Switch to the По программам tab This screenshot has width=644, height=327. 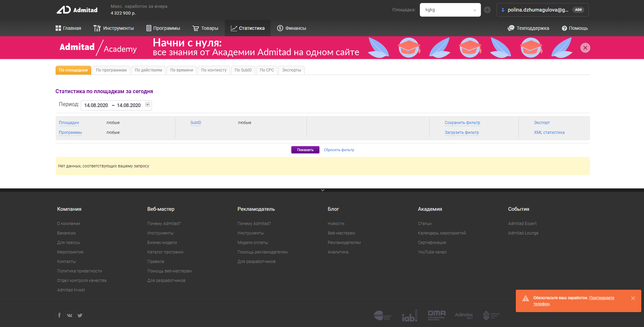point(111,70)
